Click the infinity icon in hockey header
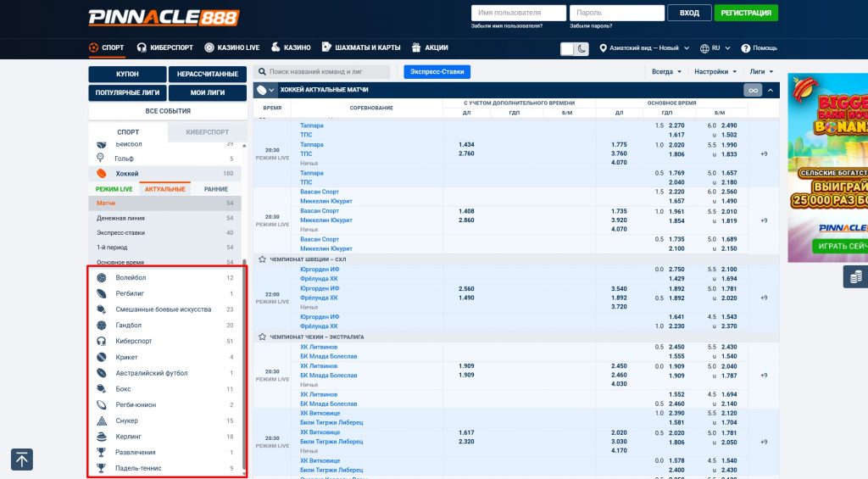The height and width of the screenshot is (479, 868). [x=752, y=90]
